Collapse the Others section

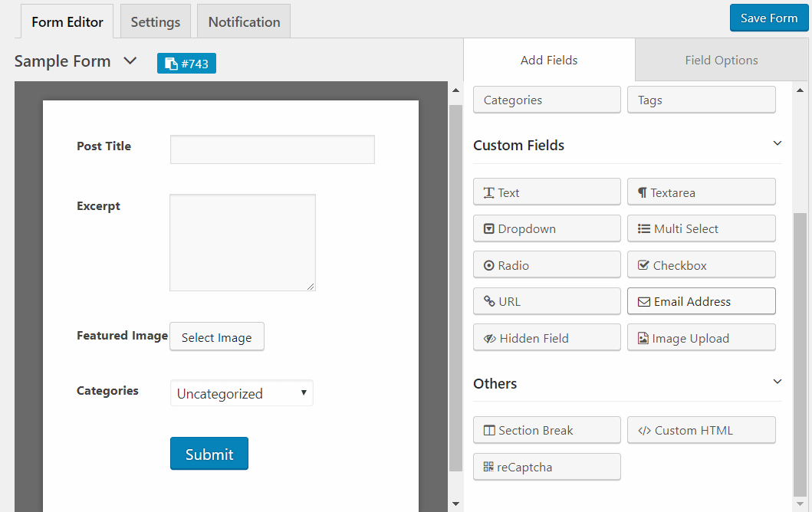click(x=777, y=382)
